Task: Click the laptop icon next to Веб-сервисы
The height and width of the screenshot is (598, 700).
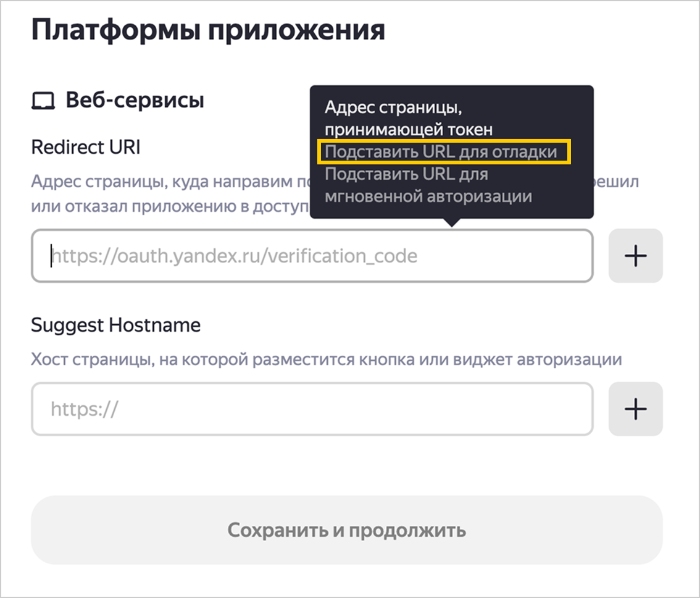Action: 43,101
